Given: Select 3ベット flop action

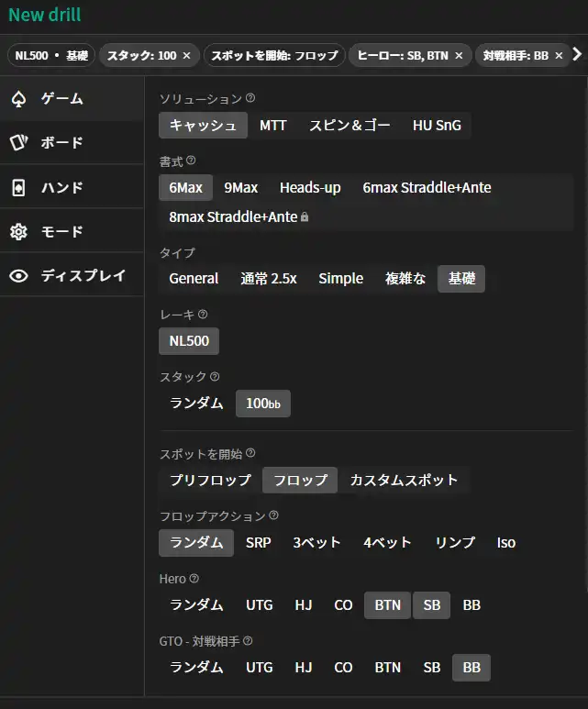Looking at the screenshot, I should pyautogui.click(x=316, y=543).
